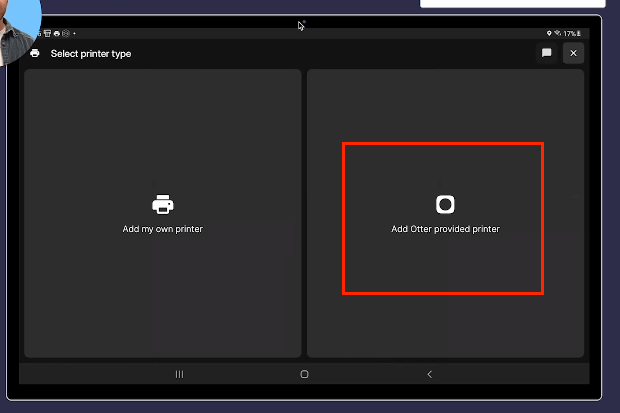620x413 pixels.
Task: Click the Otter logo icon
Action: click(x=445, y=205)
